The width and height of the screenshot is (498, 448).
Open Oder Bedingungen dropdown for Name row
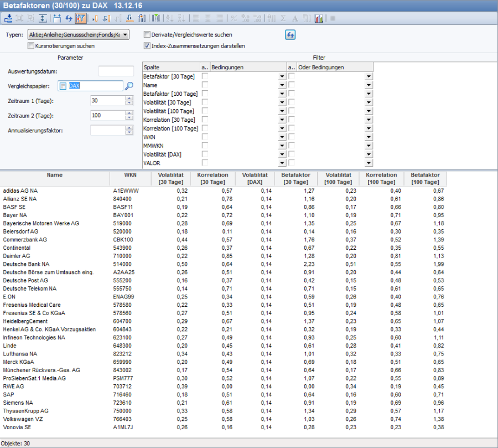369,85
